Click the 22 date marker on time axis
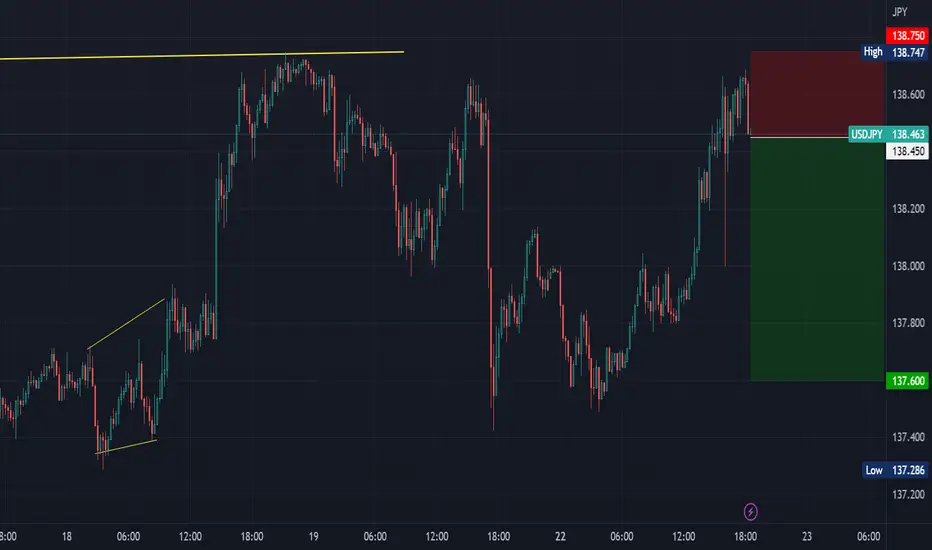 pos(560,536)
